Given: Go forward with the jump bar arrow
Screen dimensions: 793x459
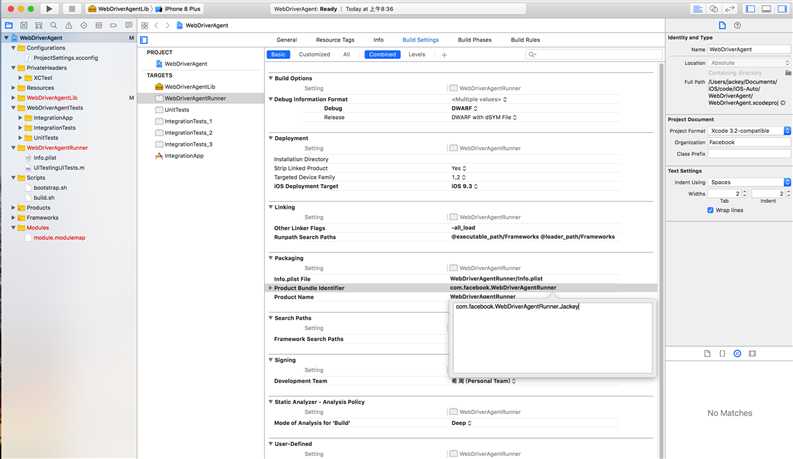Looking at the screenshot, I should [x=167, y=25].
